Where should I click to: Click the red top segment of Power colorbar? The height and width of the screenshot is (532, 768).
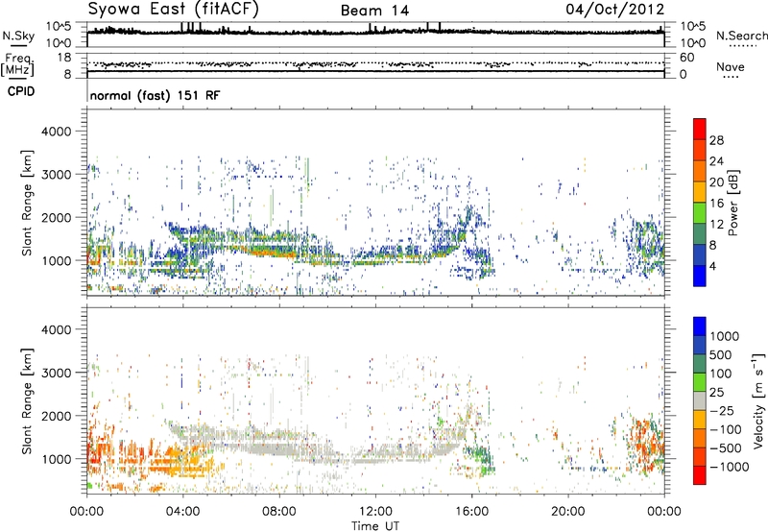pos(700,129)
